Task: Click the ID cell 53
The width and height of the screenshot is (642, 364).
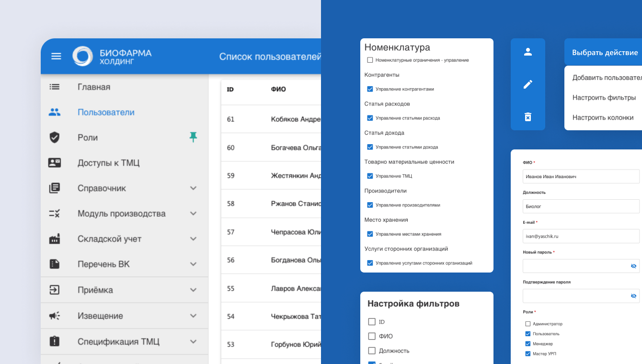Action: coord(230,345)
